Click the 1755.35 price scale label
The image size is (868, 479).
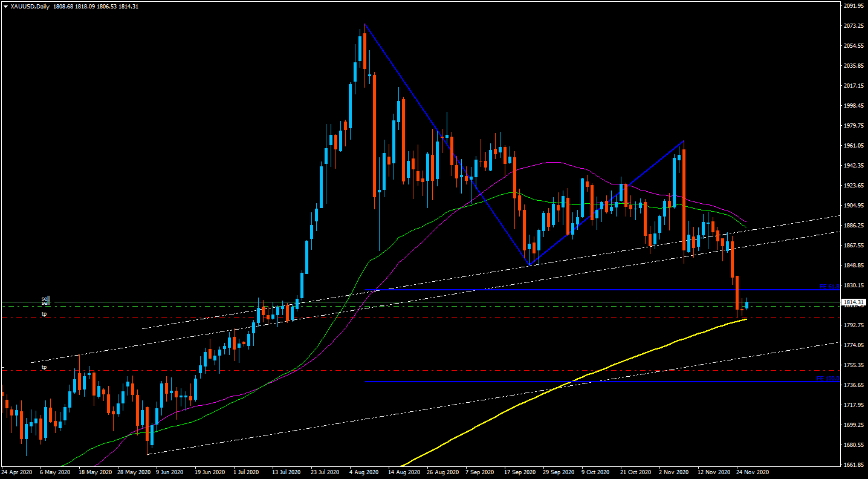pos(852,365)
